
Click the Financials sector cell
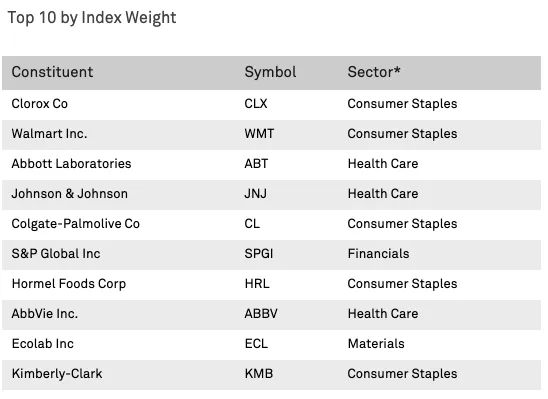pos(378,254)
